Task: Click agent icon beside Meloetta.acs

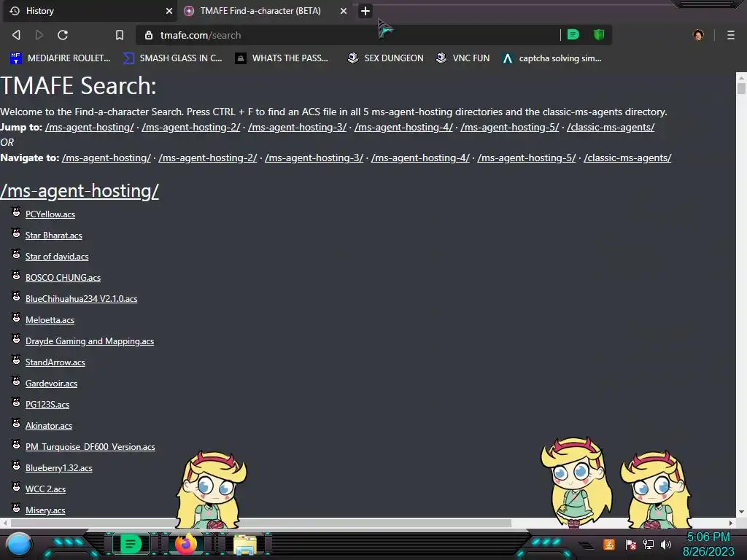Action: (x=16, y=318)
